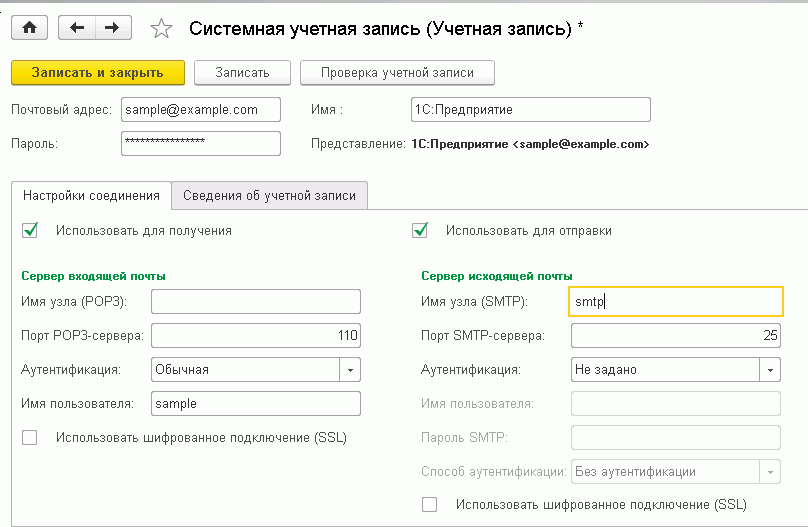Go back with the left arrow
Viewport: 808px width, 527px height.
(x=77, y=29)
